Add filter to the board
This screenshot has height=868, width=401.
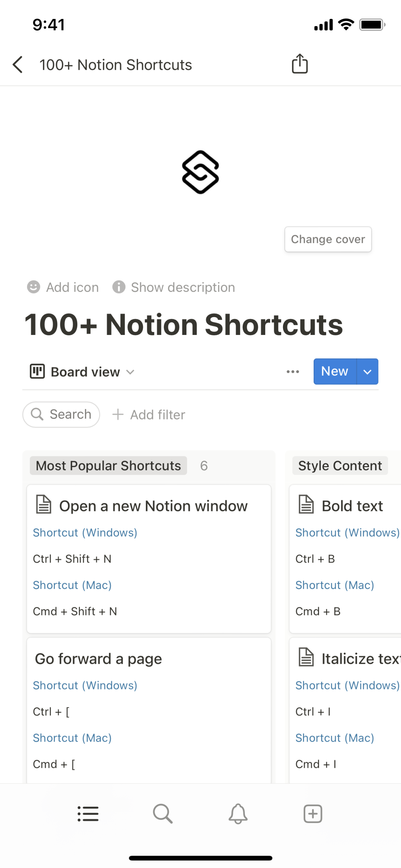[149, 415]
